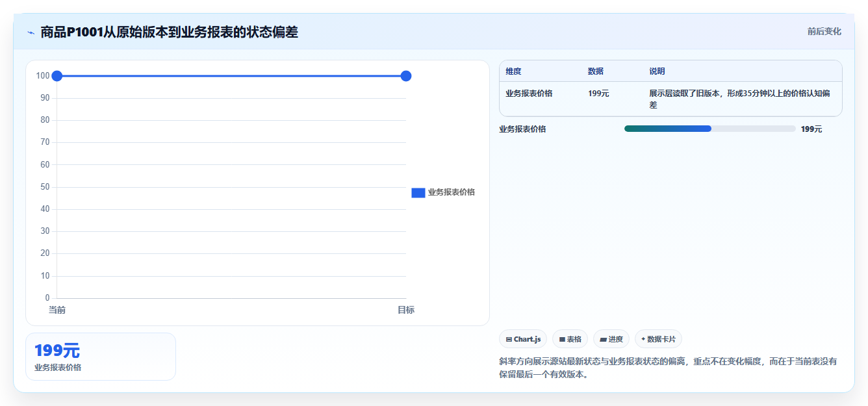Viewport: 868px width, 406px height.
Task: Click the footnote text starting 斜率方向
Action: pos(668,368)
